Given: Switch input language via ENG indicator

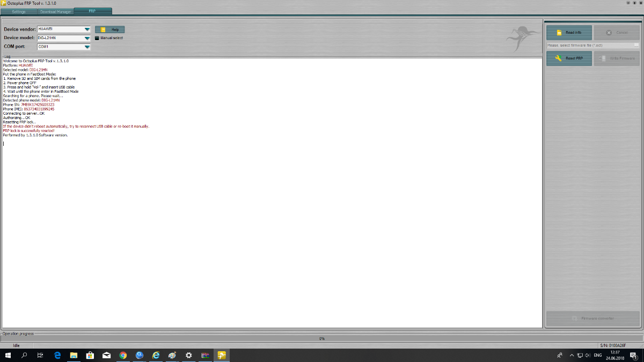Looking at the screenshot, I should 598,355.
